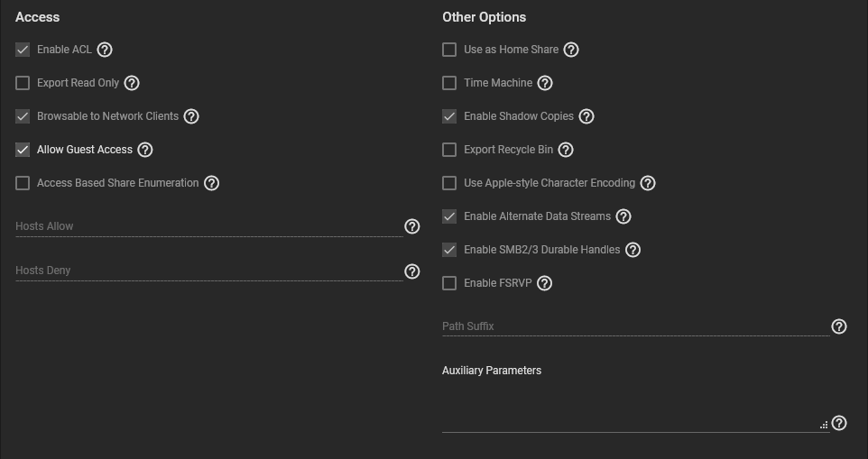
Task: Open help for Auxiliary Parameters
Action: (x=839, y=423)
